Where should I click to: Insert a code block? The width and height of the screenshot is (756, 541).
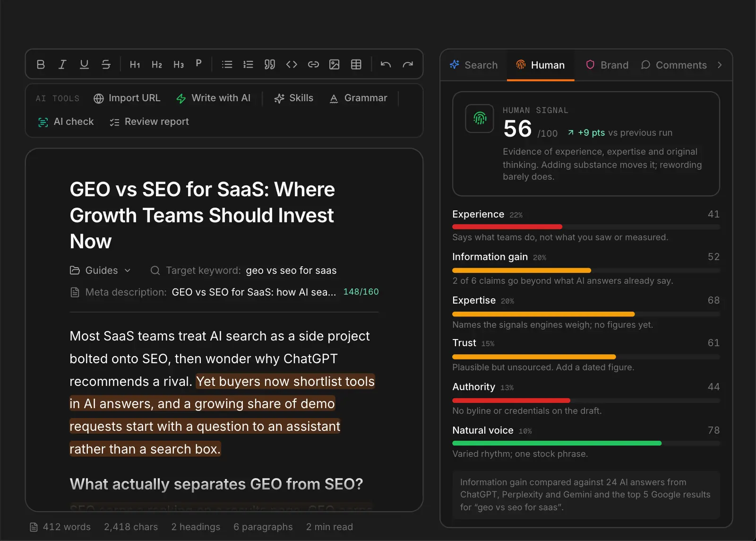point(292,64)
